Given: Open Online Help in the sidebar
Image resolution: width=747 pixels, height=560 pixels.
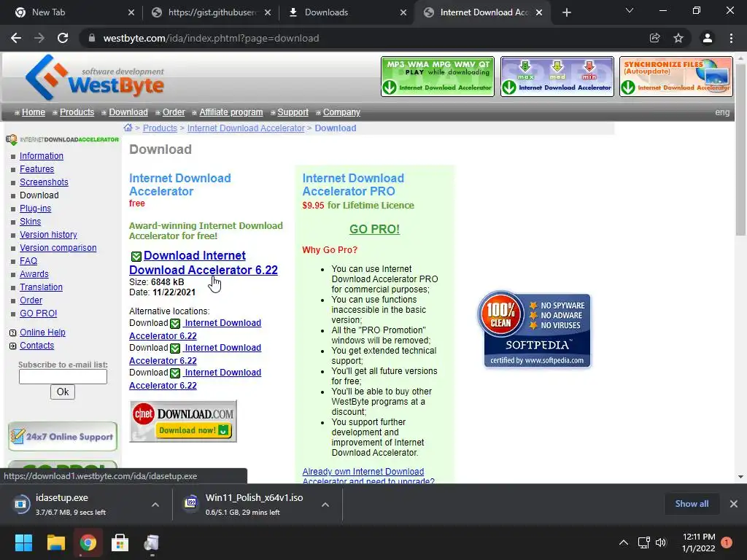Looking at the screenshot, I should point(42,332).
